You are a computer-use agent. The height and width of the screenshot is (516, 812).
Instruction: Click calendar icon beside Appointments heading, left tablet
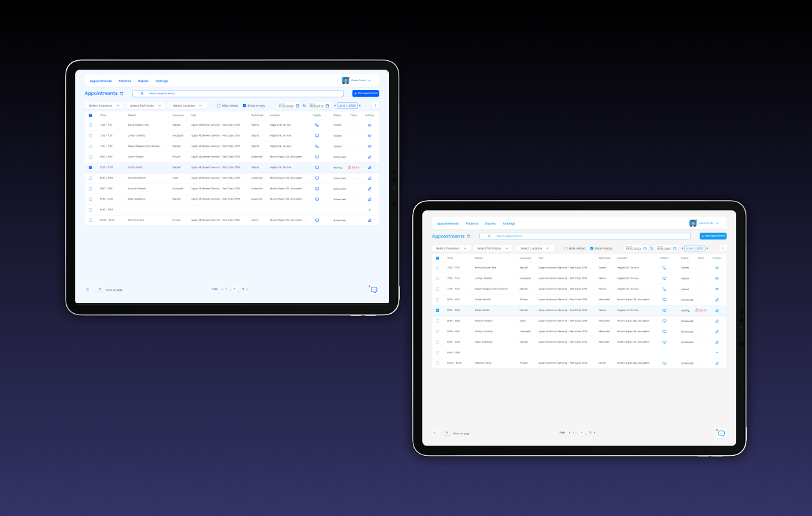point(122,93)
